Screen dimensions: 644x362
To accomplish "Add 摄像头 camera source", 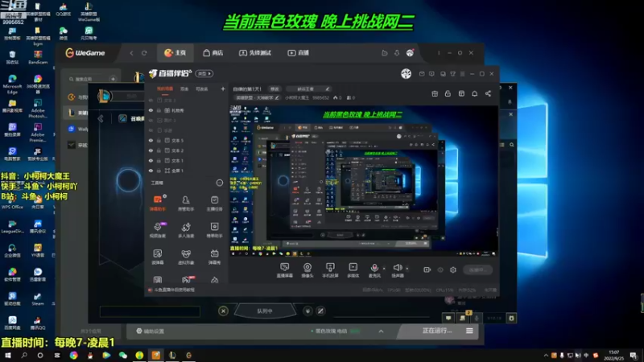I will tap(308, 270).
